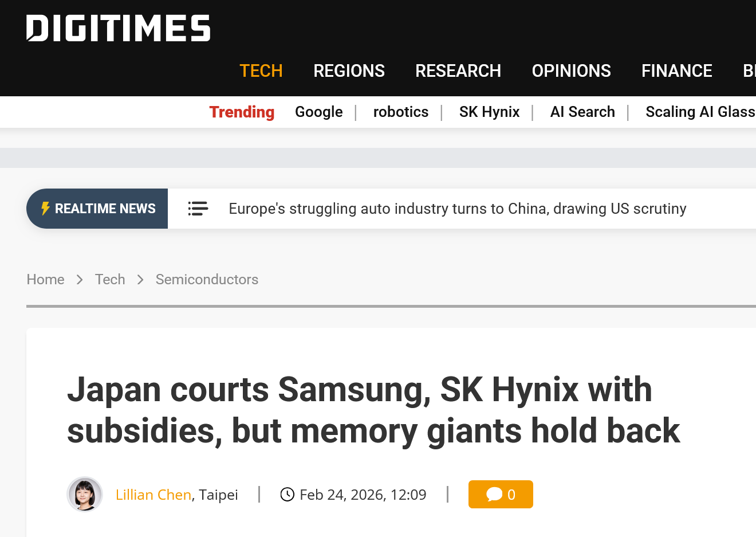This screenshot has height=537, width=756.
Task: Open author Lillian Chen's profile link
Action: 153,495
